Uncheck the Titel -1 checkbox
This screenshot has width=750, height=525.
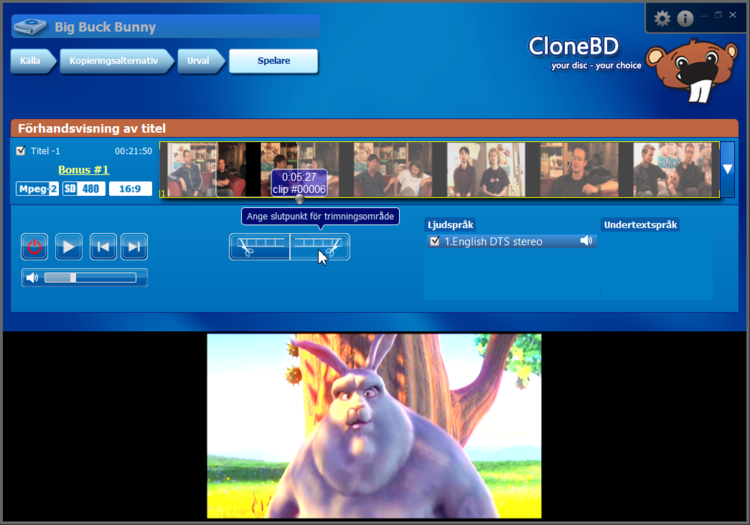pyautogui.click(x=21, y=151)
